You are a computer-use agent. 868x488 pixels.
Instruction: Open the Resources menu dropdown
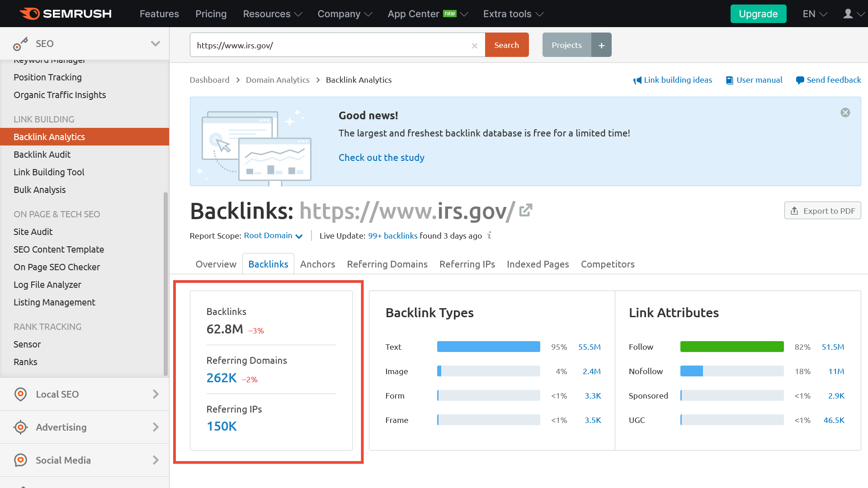point(272,14)
